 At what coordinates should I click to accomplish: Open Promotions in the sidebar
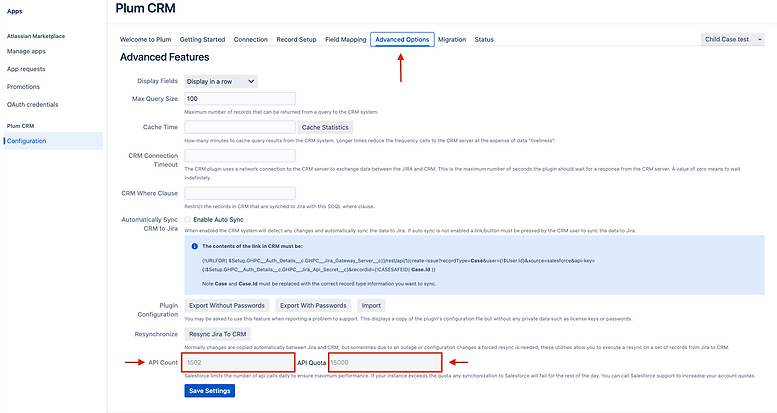pyautogui.click(x=23, y=87)
